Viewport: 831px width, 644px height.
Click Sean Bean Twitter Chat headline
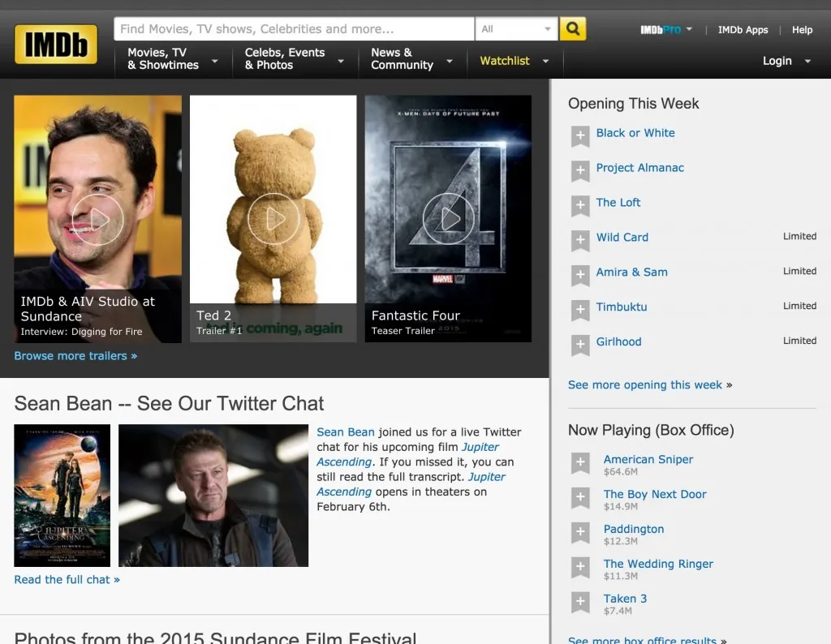pyautogui.click(x=169, y=404)
